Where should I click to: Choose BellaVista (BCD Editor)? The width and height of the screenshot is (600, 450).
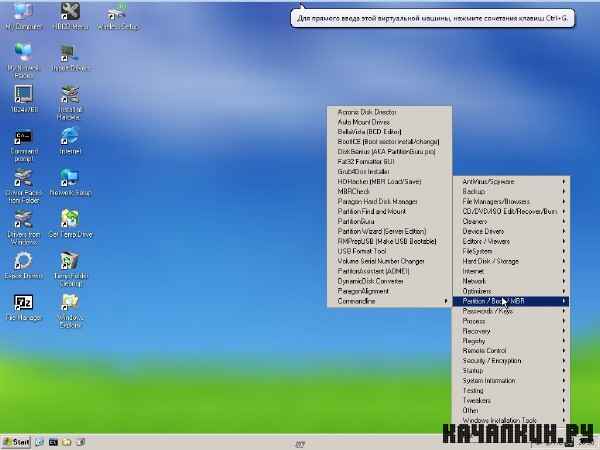[x=389, y=132]
